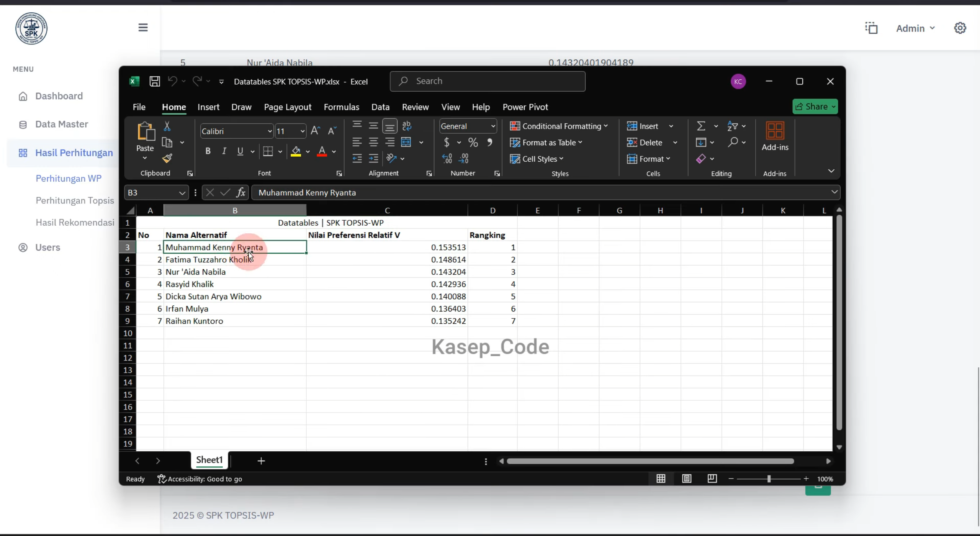Select the Format Painter brush
Screen dimensions: 980x536
pos(167,158)
